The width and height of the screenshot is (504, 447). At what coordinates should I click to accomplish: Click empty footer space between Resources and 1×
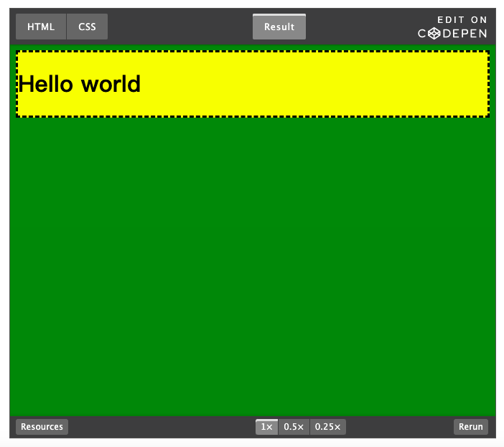click(x=162, y=427)
